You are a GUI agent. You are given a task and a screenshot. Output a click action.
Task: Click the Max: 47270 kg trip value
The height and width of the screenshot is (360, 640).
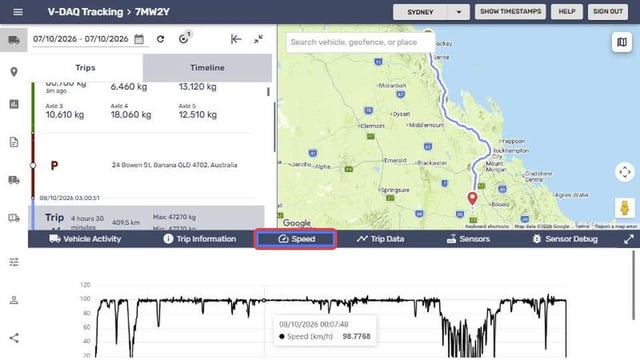click(x=174, y=217)
